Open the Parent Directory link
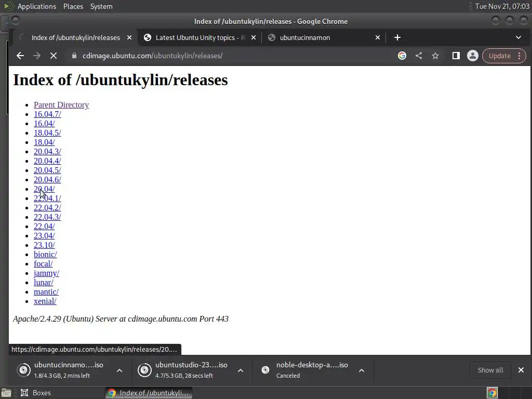Screen dimensions: 532x399 [61, 105]
